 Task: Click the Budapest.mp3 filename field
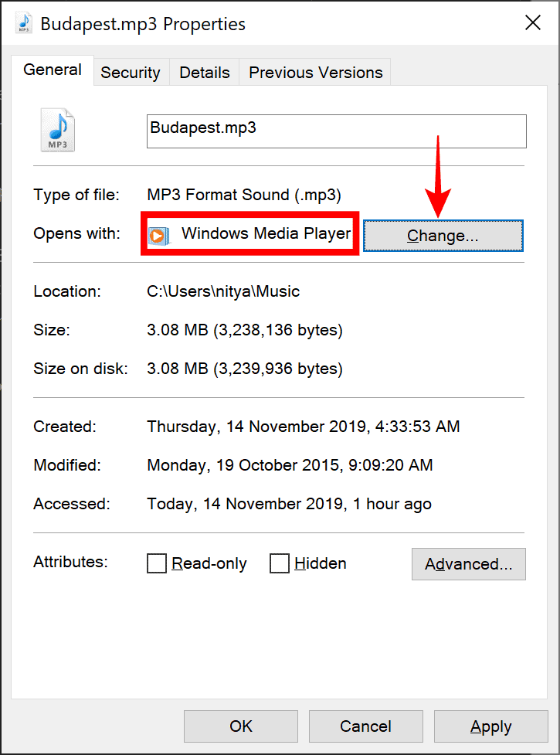[336, 131]
